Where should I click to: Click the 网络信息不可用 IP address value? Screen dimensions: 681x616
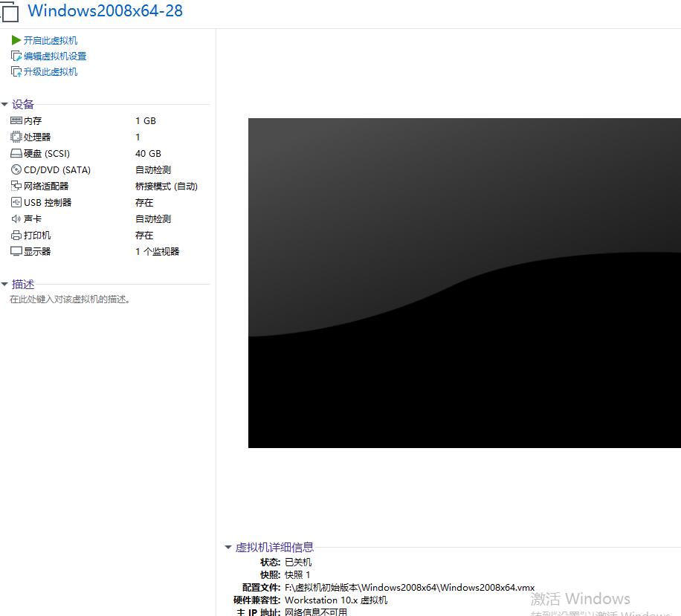[x=316, y=612]
